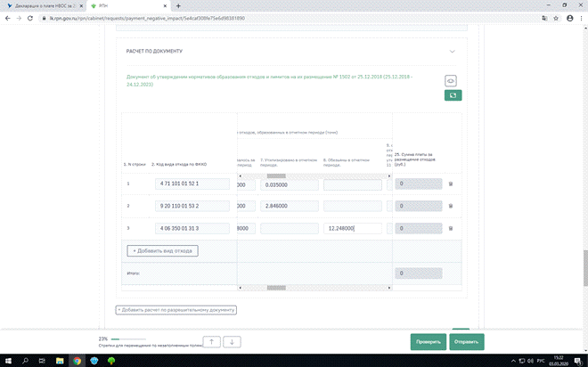Delete waste row 1 with trash icon
The height and width of the screenshot is (367, 588).
click(450, 184)
